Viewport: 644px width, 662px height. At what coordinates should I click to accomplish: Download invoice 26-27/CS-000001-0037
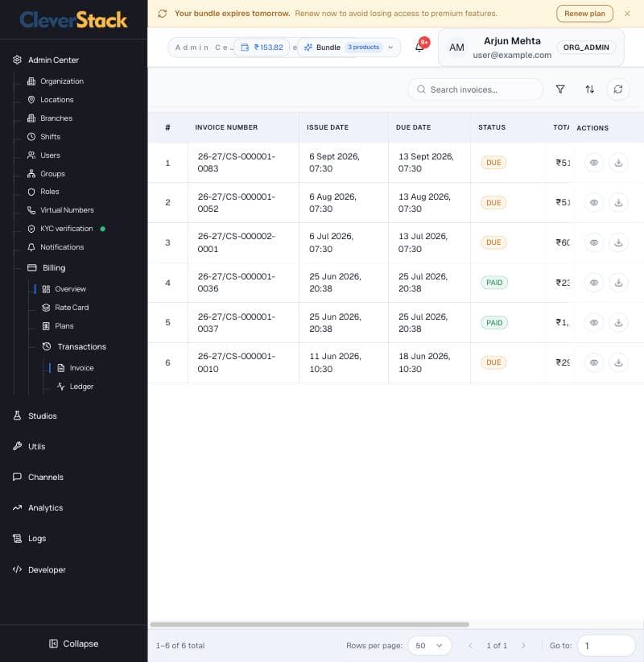618,323
